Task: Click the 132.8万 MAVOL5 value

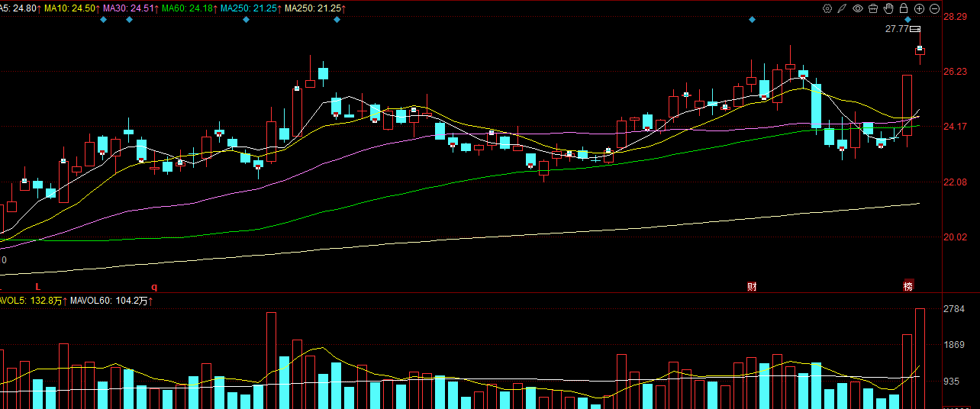Action: tap(47, 301)
